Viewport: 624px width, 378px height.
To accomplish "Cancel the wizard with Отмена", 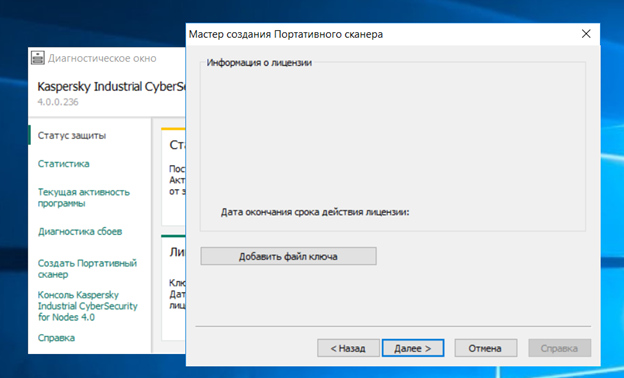I will 486,348.
